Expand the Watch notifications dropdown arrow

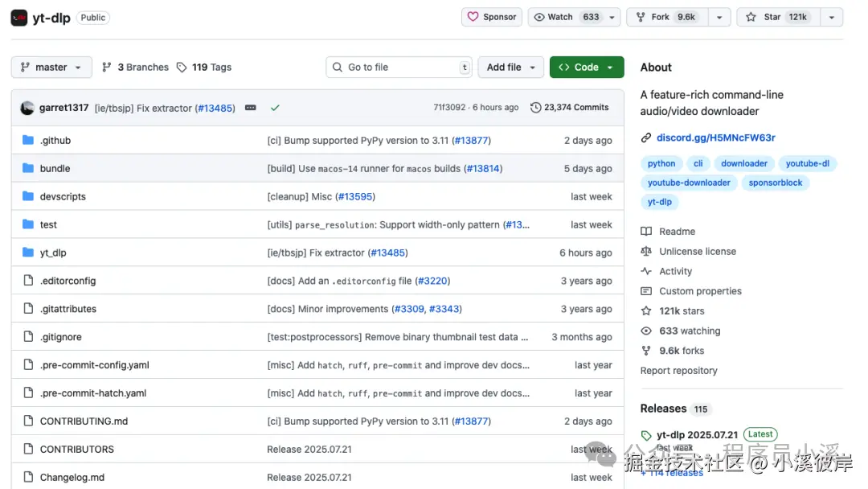click(613, 17)
